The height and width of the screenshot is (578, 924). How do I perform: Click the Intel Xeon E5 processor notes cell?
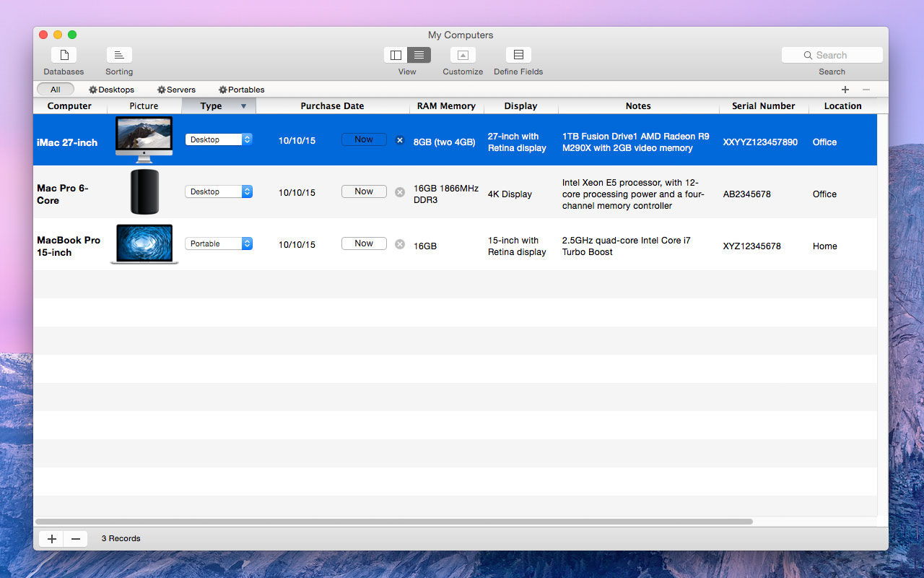[x=633, y=194]
